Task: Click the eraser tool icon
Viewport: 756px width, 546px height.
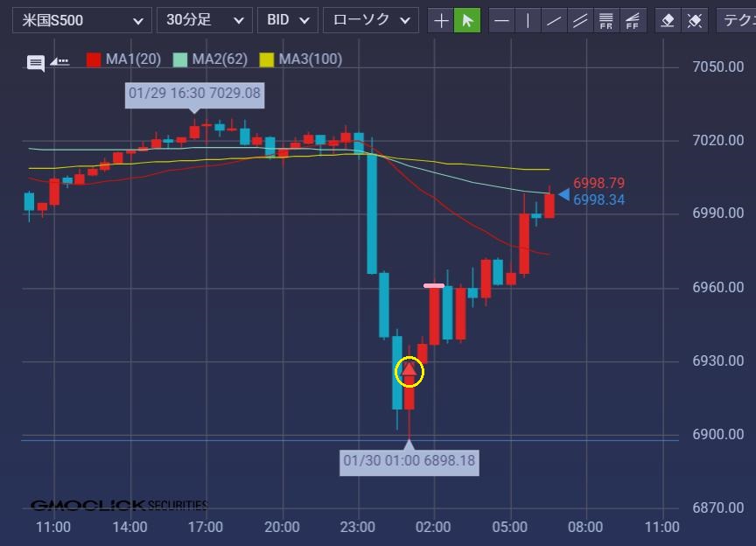Action: (x=668, y=20)
